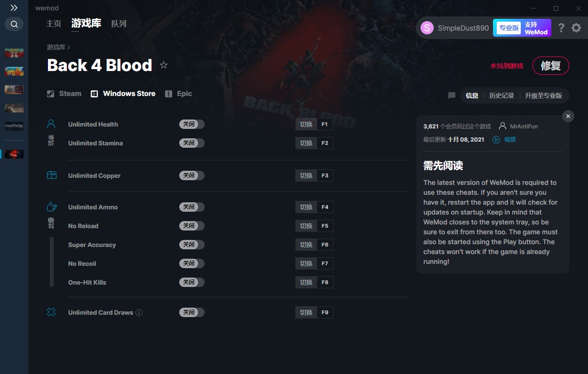The width and height of the screenshot is (588, 374).
Task: Open 游戏库 breadcrumb link
Action: point(56,47)
